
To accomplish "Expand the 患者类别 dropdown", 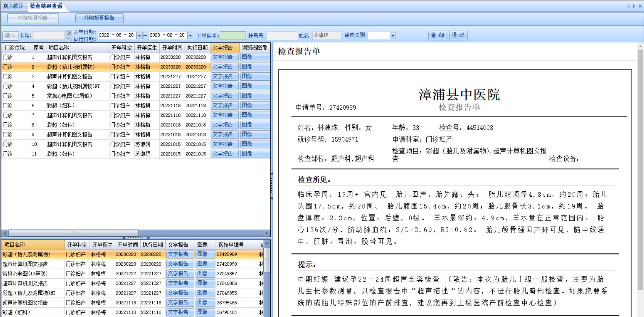I will 393,36.
